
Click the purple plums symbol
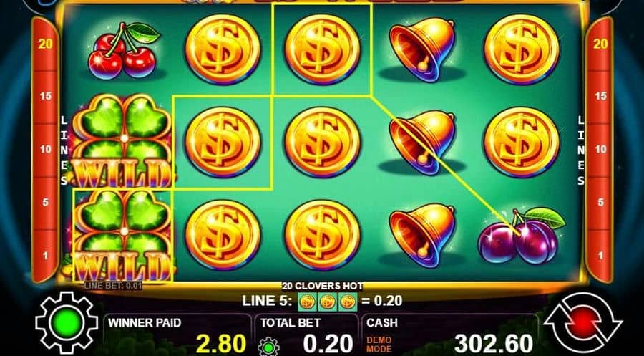click(522, 236)
